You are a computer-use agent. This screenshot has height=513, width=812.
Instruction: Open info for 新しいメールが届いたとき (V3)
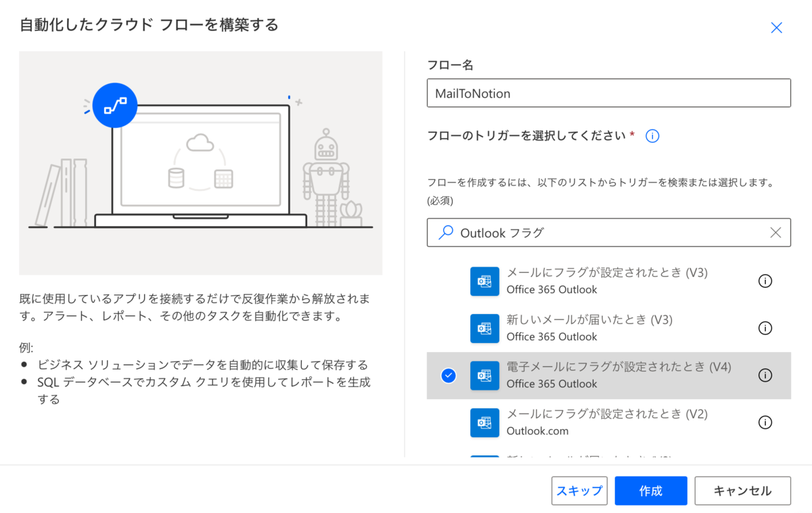coord(765,328)
